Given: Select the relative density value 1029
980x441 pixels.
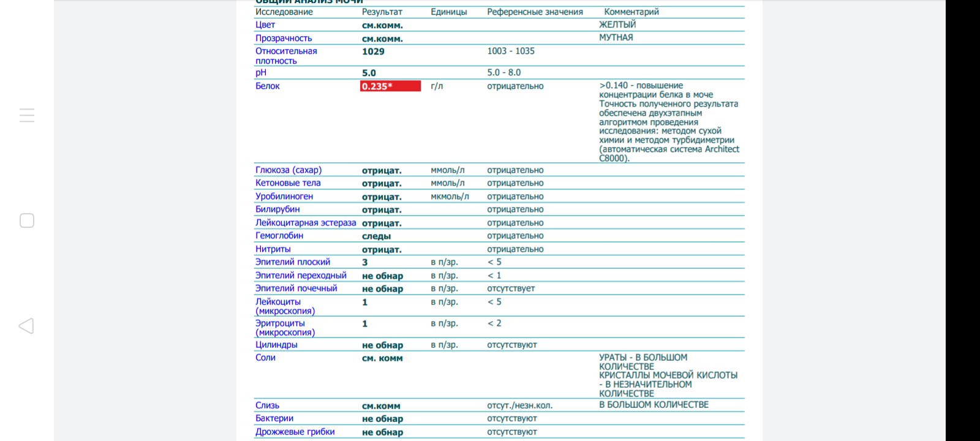Looking at the screenshot, I should [x=373, y=51].
